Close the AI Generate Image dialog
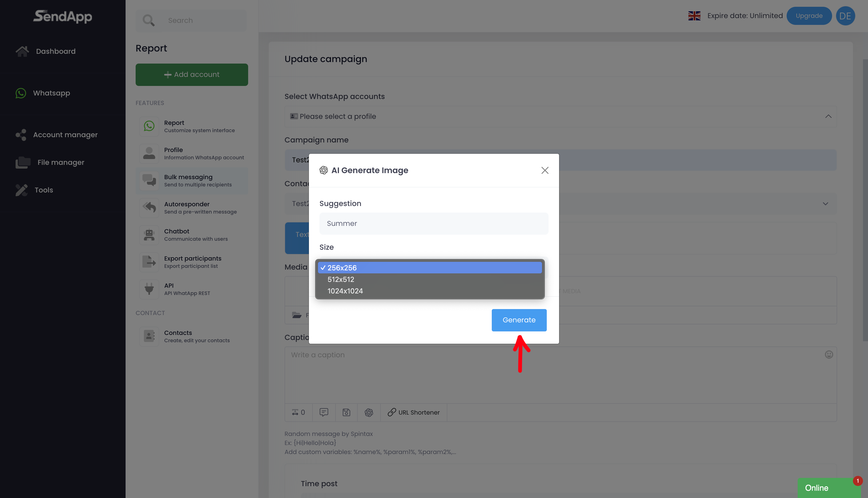 point(545,170)
